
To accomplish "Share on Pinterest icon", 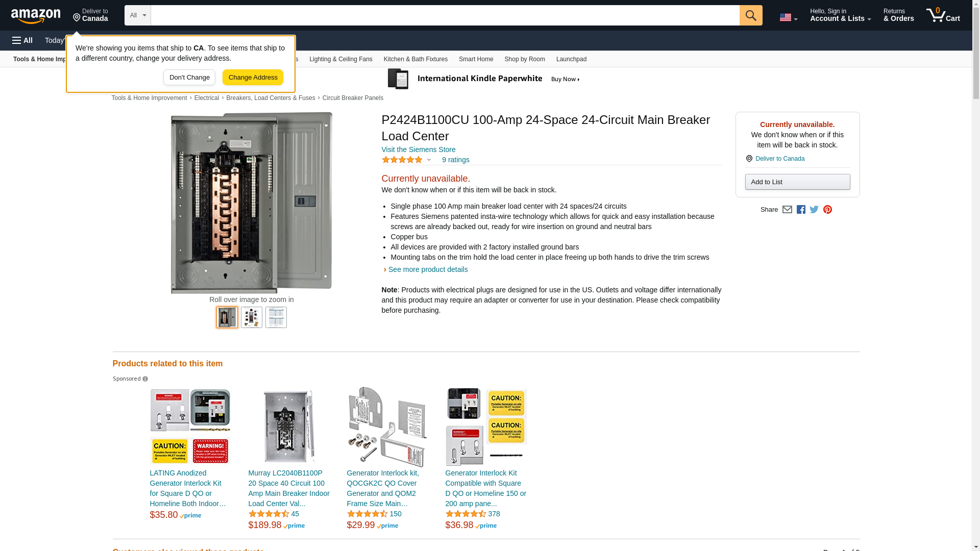I will [x=827, y=210].
